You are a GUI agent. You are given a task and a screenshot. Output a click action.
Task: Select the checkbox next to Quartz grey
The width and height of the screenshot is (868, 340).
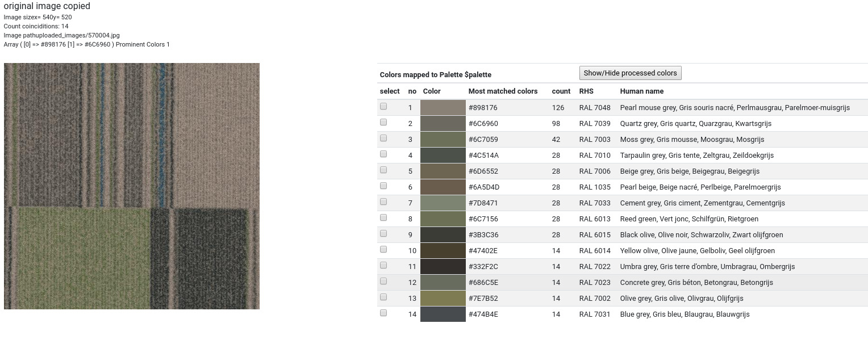pos(383,122)
